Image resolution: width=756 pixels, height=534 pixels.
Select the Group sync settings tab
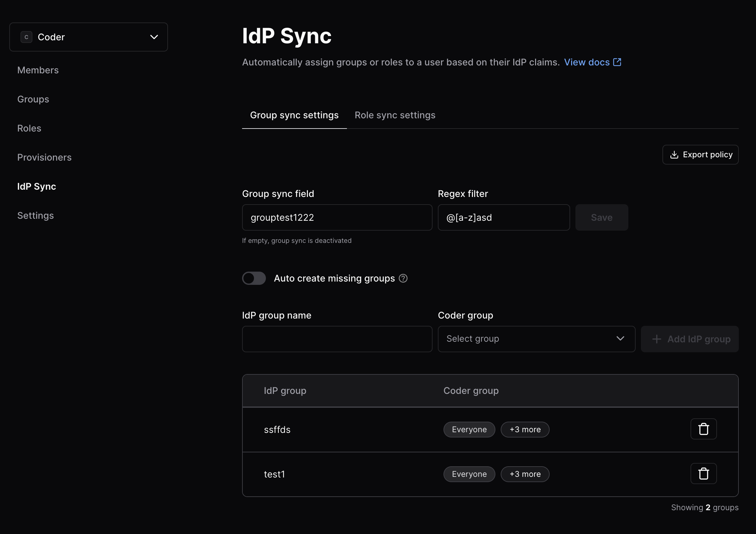pyautogui.click(x=294, y=115)
